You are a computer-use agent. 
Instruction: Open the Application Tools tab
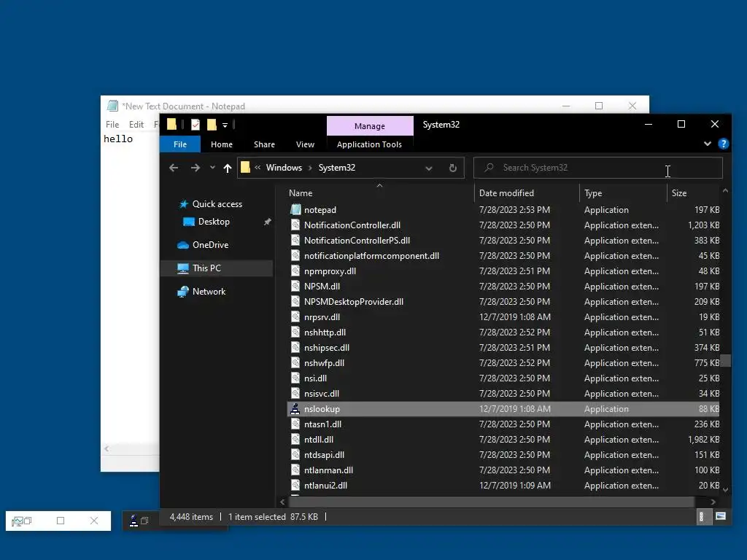369,144
